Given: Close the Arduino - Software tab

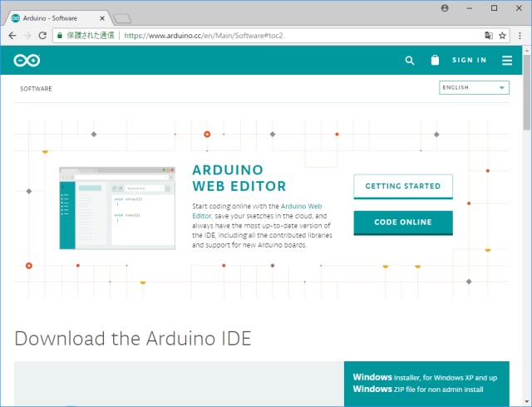Looking at the screenshot, I should 102,18.
